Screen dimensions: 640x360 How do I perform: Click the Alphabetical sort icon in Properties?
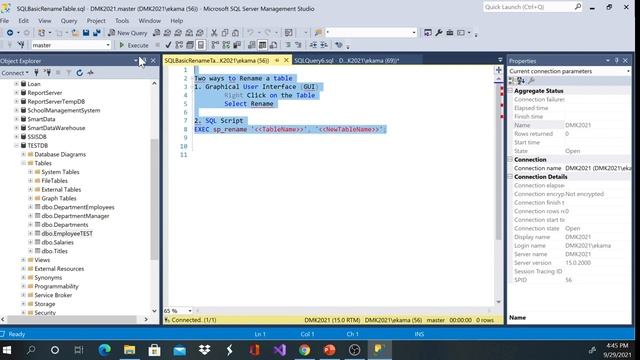(x=521, y=81)
